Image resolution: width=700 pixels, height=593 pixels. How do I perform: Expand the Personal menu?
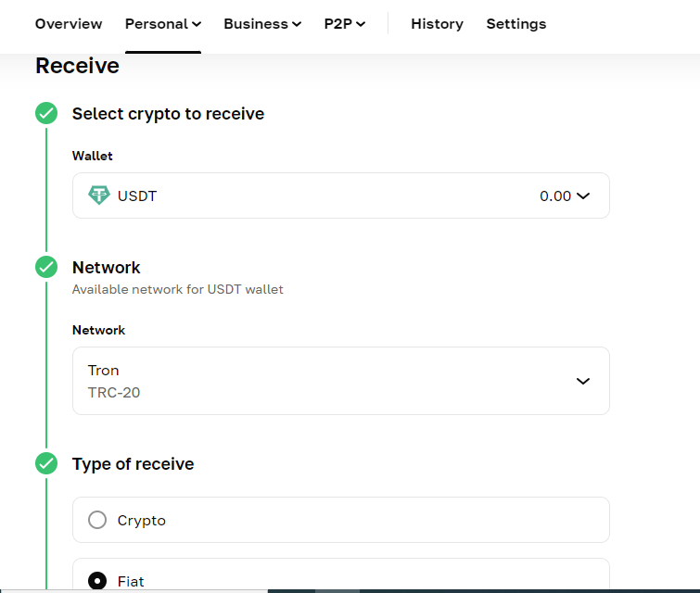163,24
